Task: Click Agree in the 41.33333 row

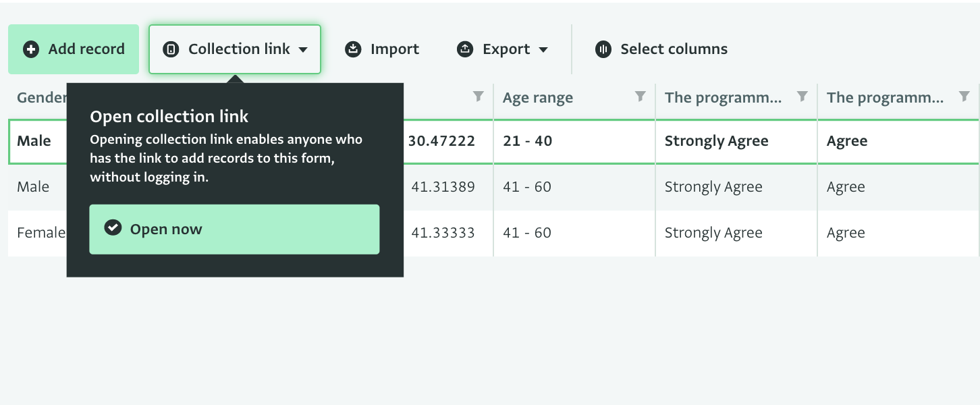Action: pyautogui.click(x=898, y=233)
